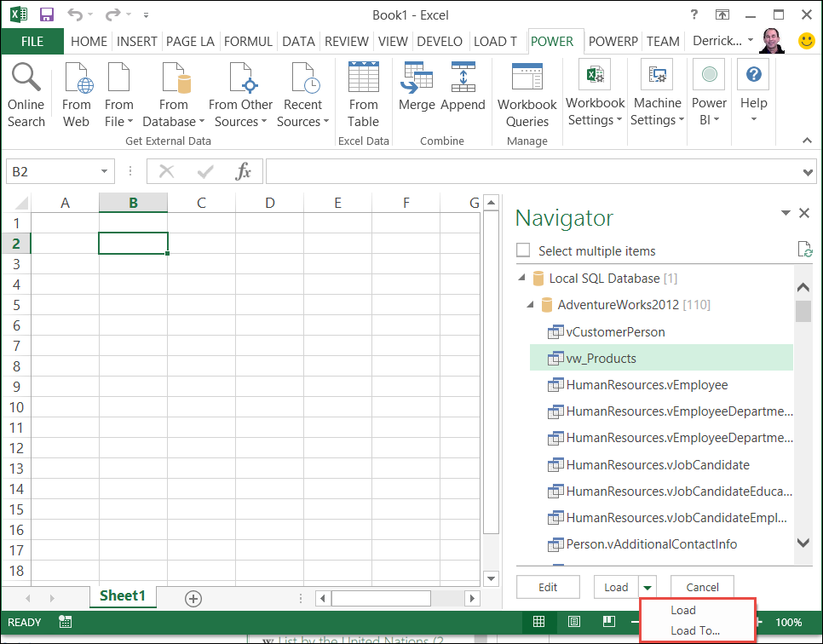The width and height of the screenshot is (823, 644).
Task: Click the worksheet vertical scroll up arrow
Action: coord(491,203)
